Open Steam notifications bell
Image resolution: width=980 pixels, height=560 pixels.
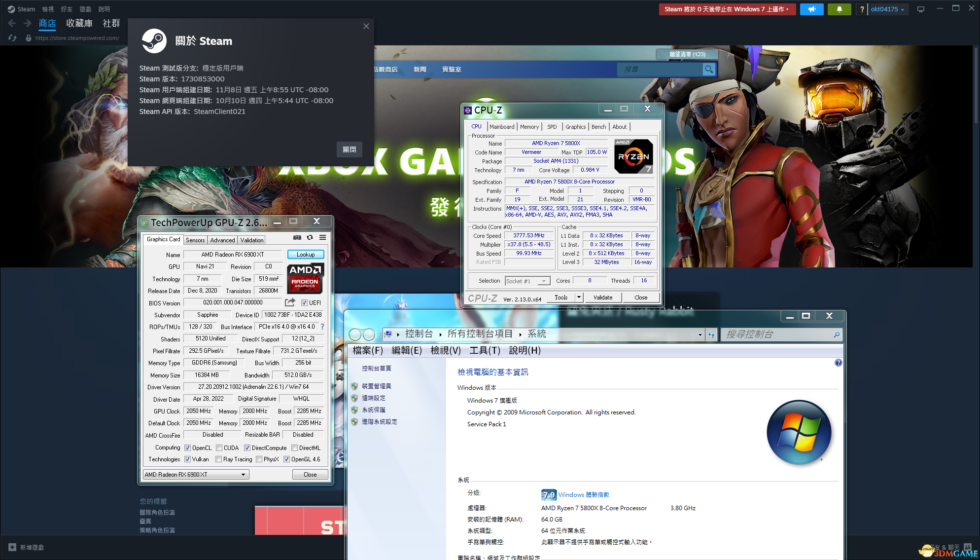(x=839, y=9)
